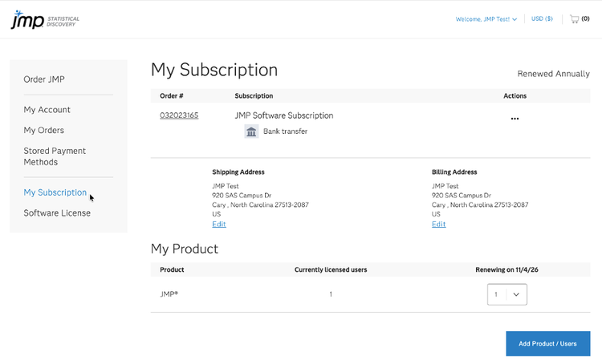Click the JMP Software Subscription name
The image size is (602, 364).
(284, 115)
